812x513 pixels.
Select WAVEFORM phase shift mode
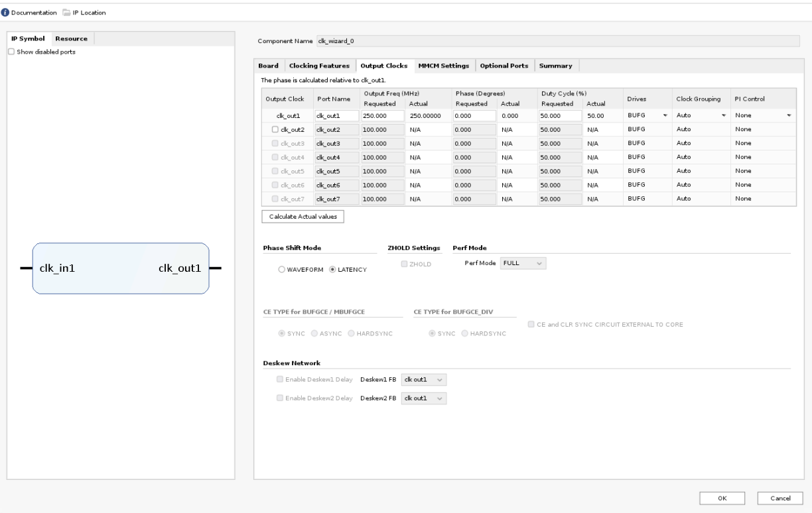tap(282, 268)
